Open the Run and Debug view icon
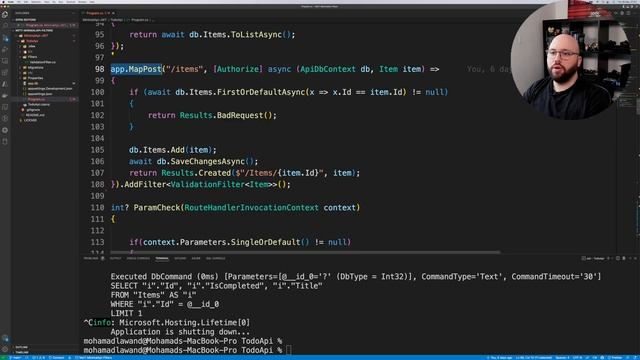 (5, 49)
